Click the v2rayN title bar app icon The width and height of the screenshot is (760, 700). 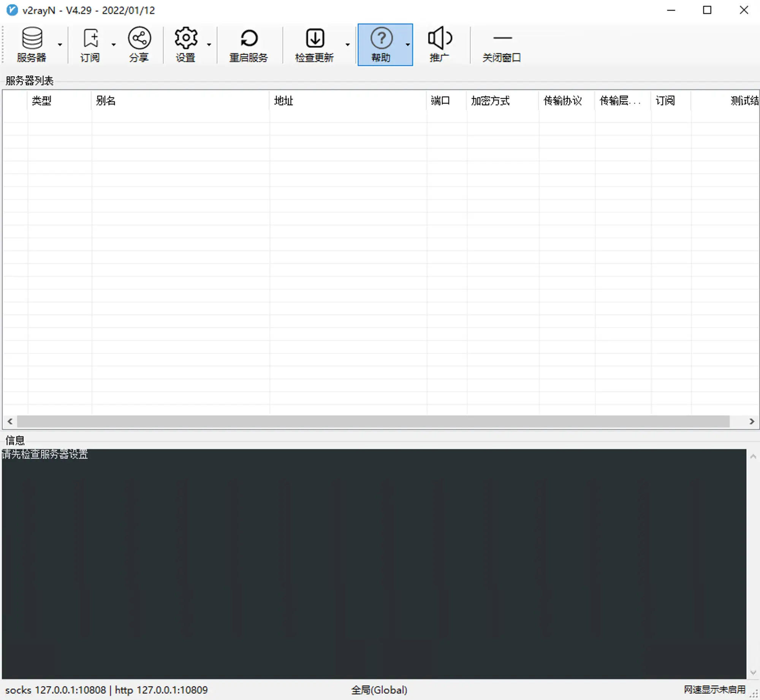pos(12,10)
